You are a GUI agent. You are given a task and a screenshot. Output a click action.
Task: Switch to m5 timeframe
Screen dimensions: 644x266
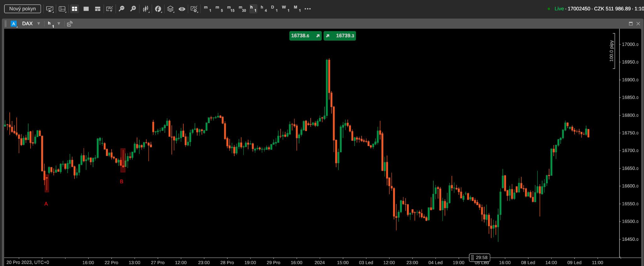pyautogui.click(x=219, y=9)
